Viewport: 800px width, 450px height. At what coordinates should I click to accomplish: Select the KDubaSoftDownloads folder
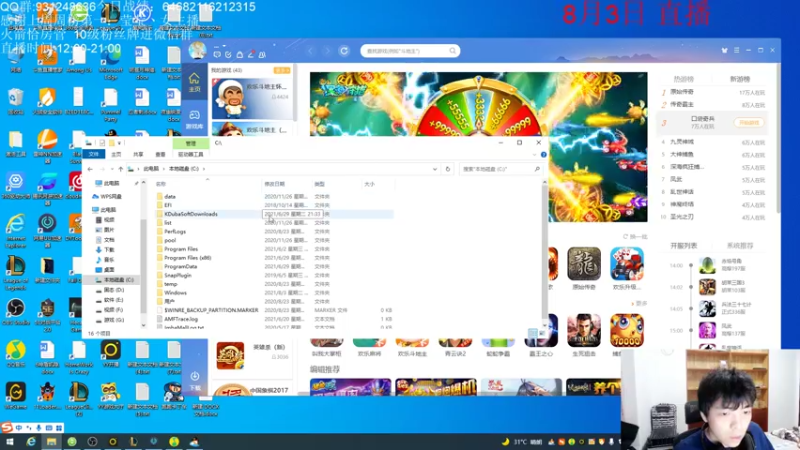(x=190, y=214)
